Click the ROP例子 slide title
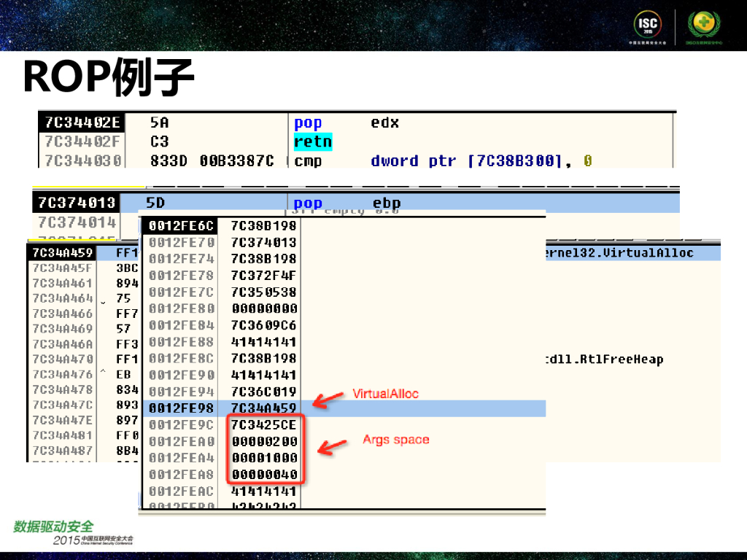This screenshot has width=747, height=560. [107, 77]
